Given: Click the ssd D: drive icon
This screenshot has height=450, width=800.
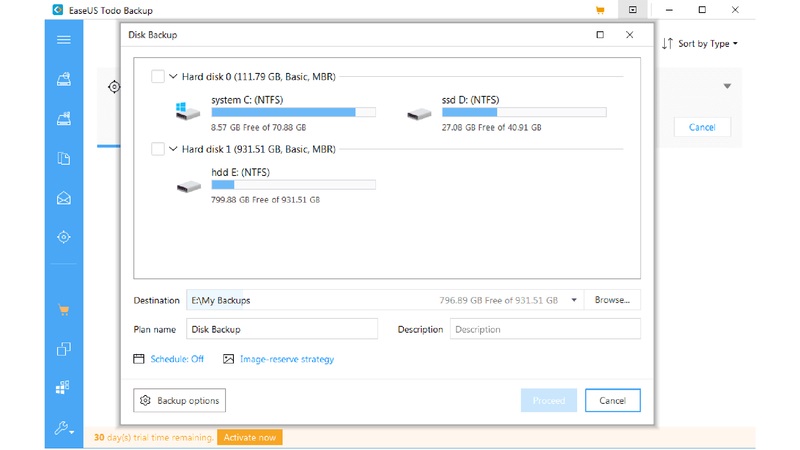Looking at the screenshot, I should point(419,114).
